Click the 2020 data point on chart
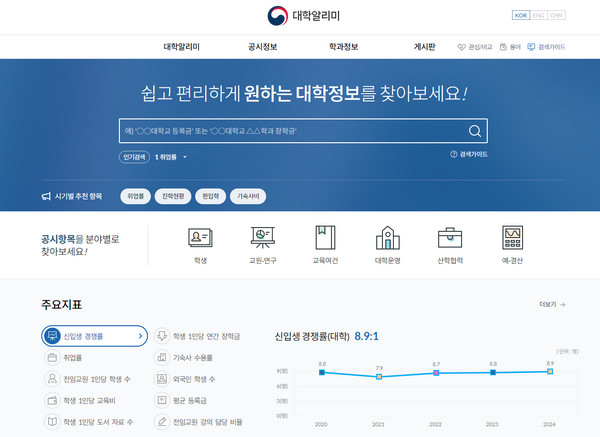 (x=322, y=372)
